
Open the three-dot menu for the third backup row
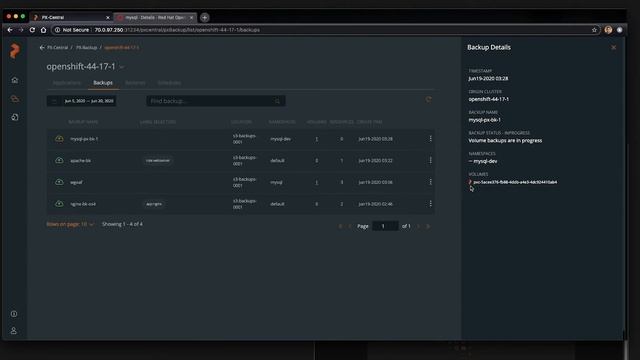click(x=430, y=182)
